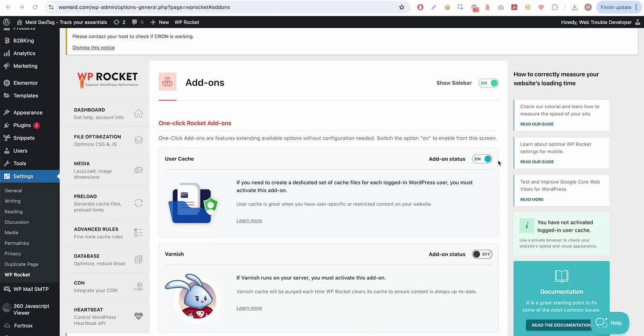Turn off the User Cache add-on switch

482,159
